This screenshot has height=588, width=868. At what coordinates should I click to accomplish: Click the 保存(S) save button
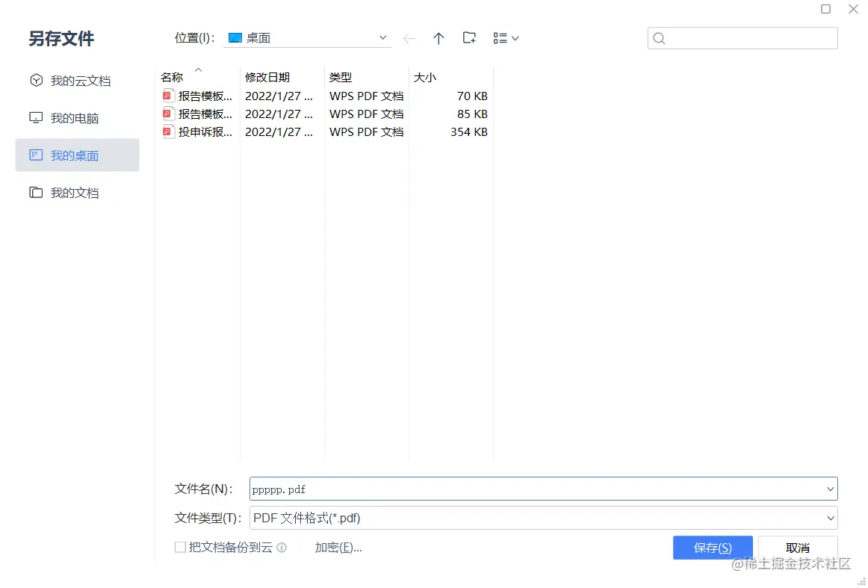pos(712,547)
